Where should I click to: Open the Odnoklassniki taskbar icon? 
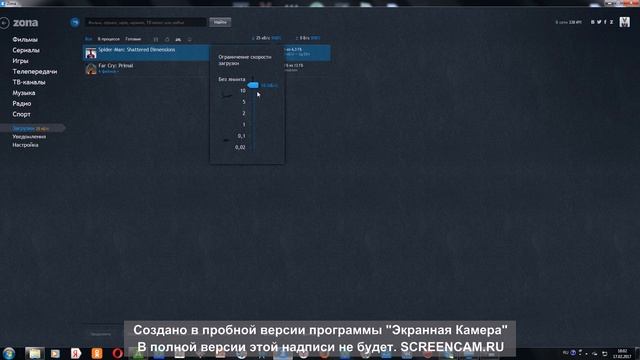97,353
